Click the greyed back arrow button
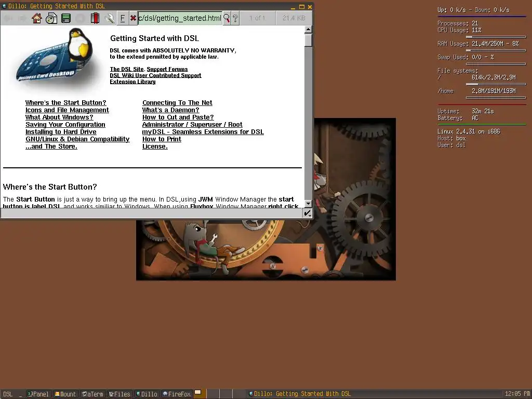The height and width of the screenshot is (399, 532). pyautogui.click(x=8, y=18)
